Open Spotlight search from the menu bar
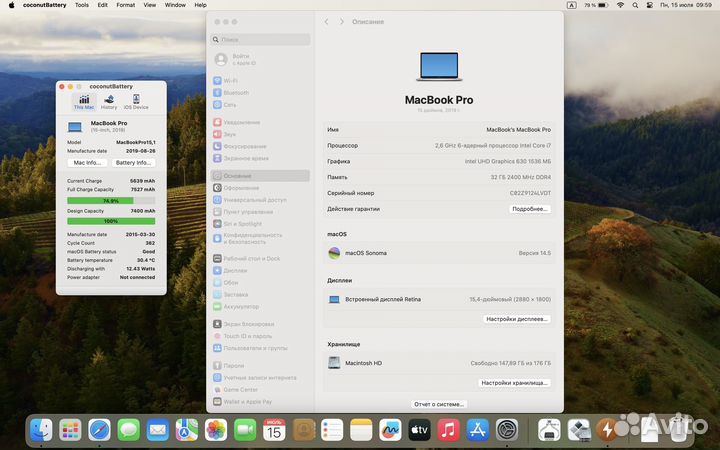The image size is (720, 450). 635,5
